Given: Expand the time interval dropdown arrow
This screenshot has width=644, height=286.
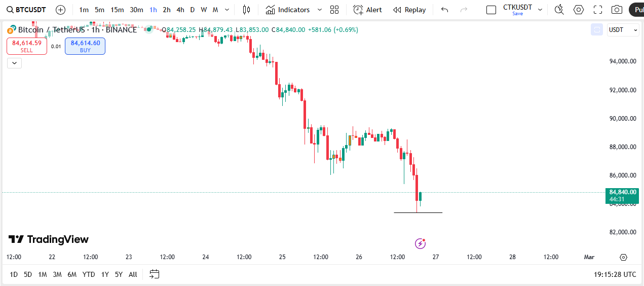Looking at the screenshot, I should (226, 10).
